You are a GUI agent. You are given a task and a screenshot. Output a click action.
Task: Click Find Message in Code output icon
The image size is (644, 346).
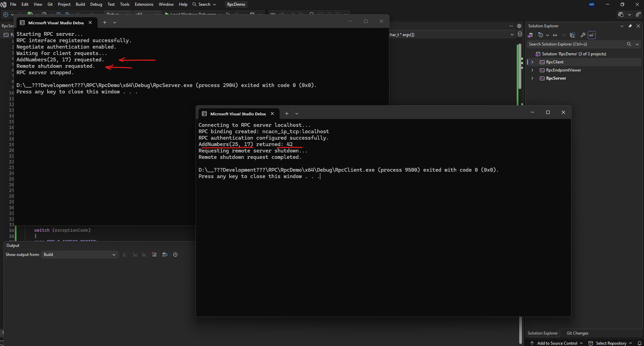click(x=125, y=255)
